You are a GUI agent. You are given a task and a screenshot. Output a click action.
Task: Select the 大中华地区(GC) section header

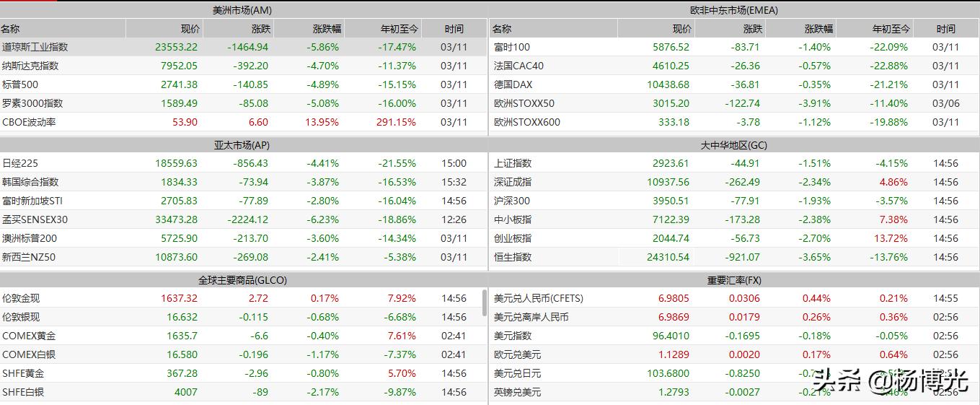(733, 145)
